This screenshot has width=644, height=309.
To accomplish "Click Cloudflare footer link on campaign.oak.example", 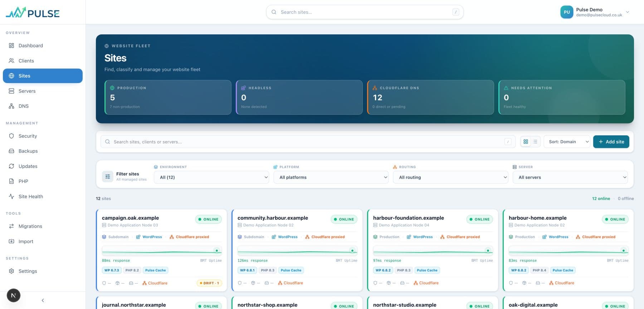I will point(155,283).
